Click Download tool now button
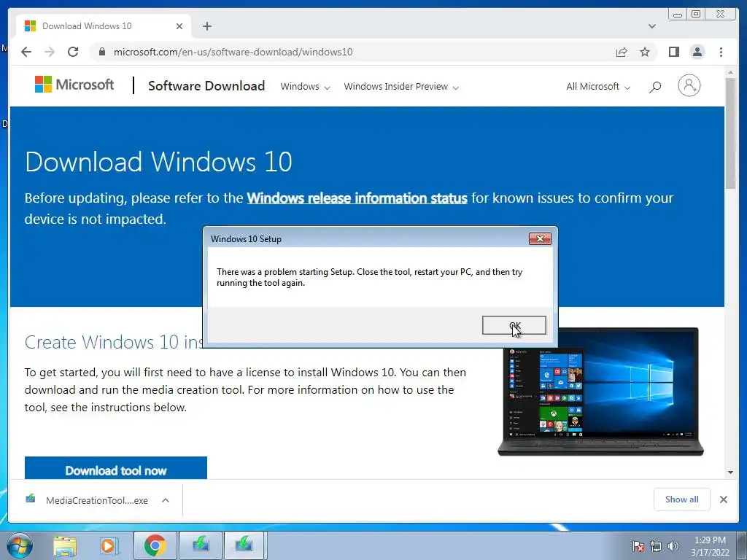 point(116,468)
